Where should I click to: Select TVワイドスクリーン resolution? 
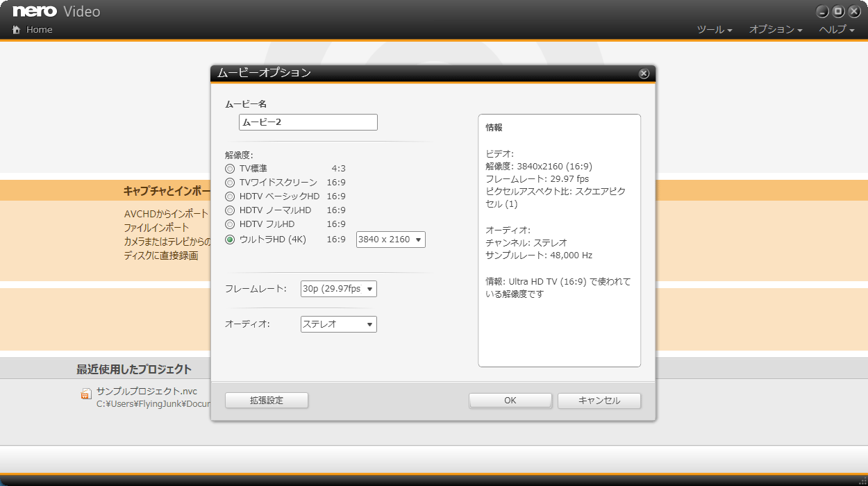click(230, 183)
